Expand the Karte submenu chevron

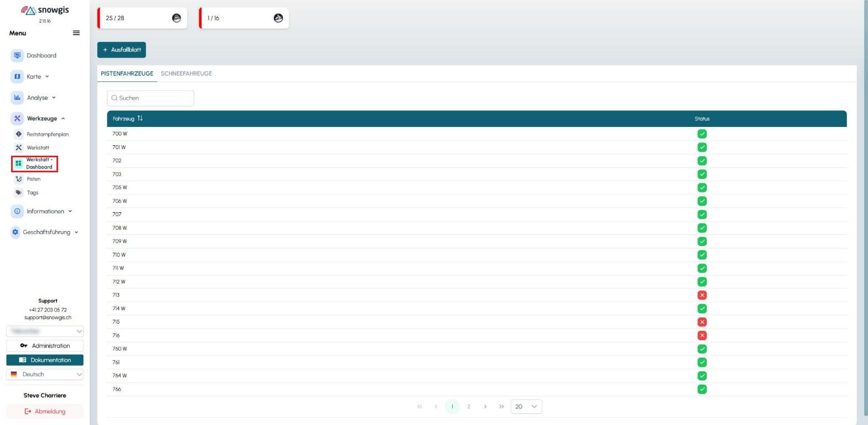(47, 76)
